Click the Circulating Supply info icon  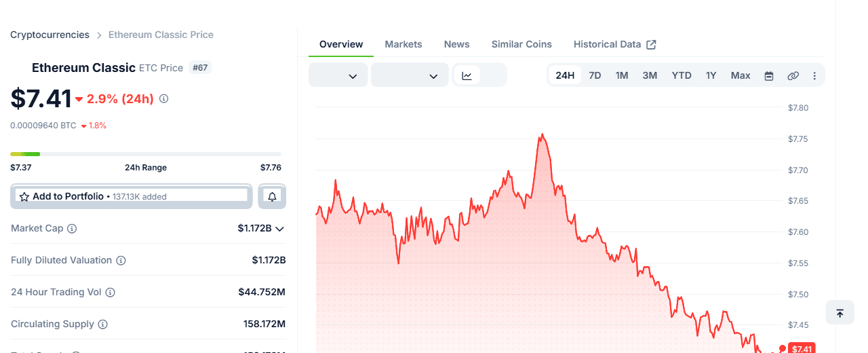pos(102,324)
